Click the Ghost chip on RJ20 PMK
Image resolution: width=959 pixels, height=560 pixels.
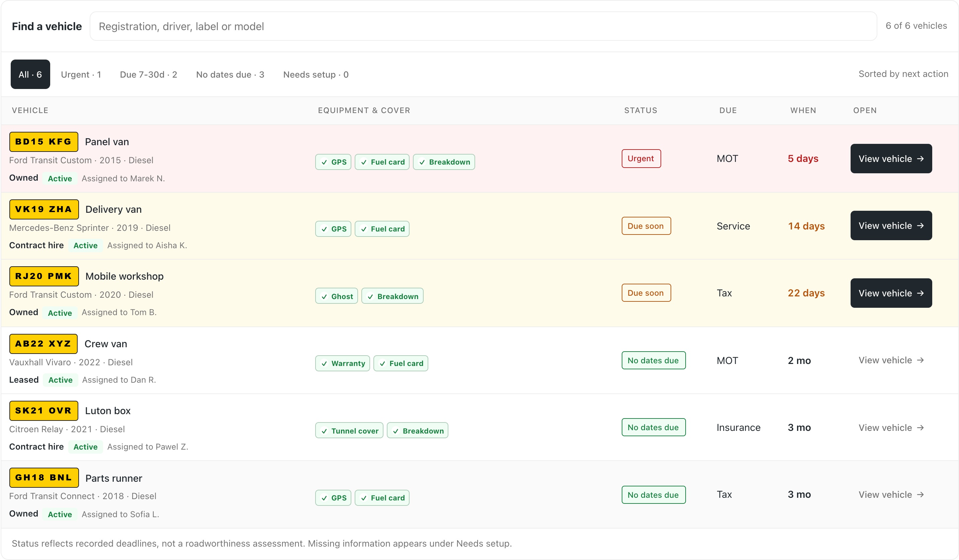[336, 296]
